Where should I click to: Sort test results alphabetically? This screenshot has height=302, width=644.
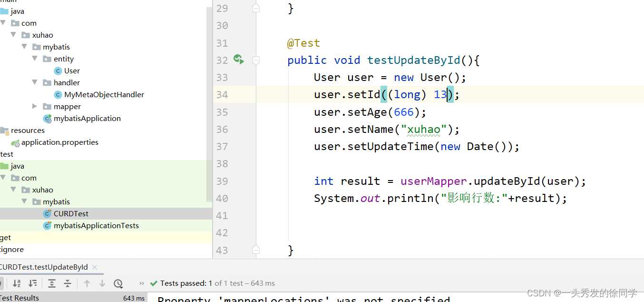[17, 283]
